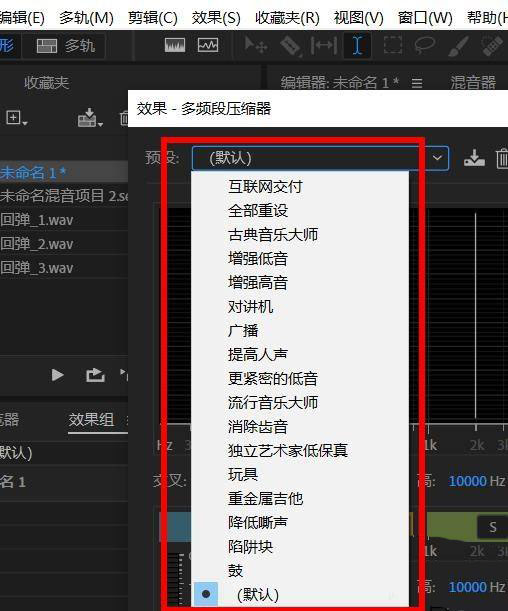Show spectral frequency display icon
Viewport: 508px width, 611px height.
tap(175, 45)
